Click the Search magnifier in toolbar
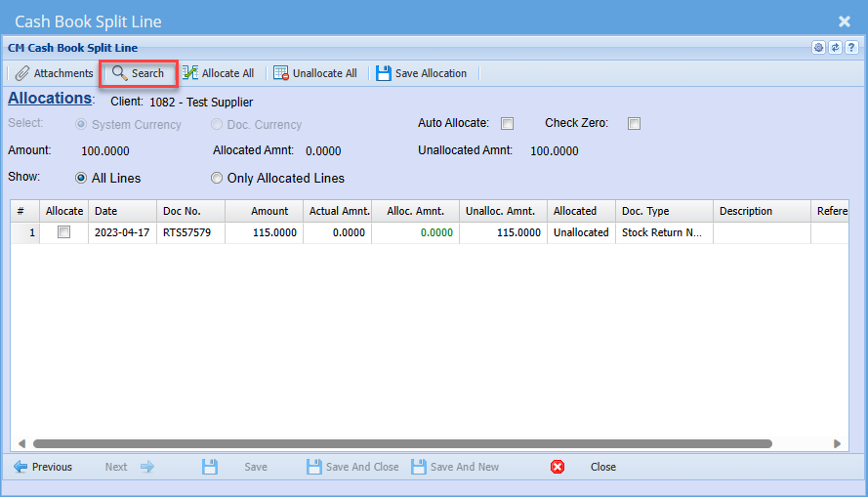 coord(120,73)
